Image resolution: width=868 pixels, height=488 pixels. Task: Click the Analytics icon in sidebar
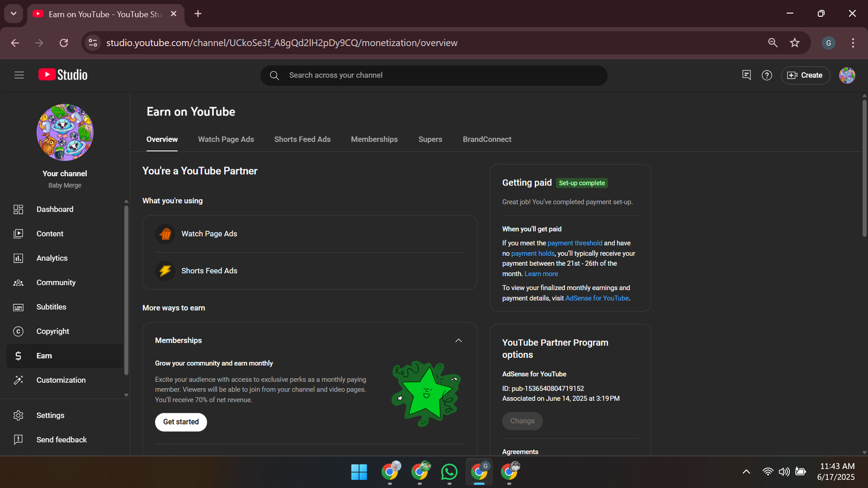[x=18, y=258]
